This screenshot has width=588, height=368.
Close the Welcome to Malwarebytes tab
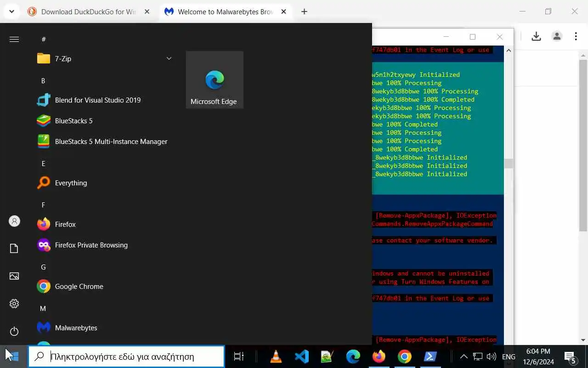[284, 11]
